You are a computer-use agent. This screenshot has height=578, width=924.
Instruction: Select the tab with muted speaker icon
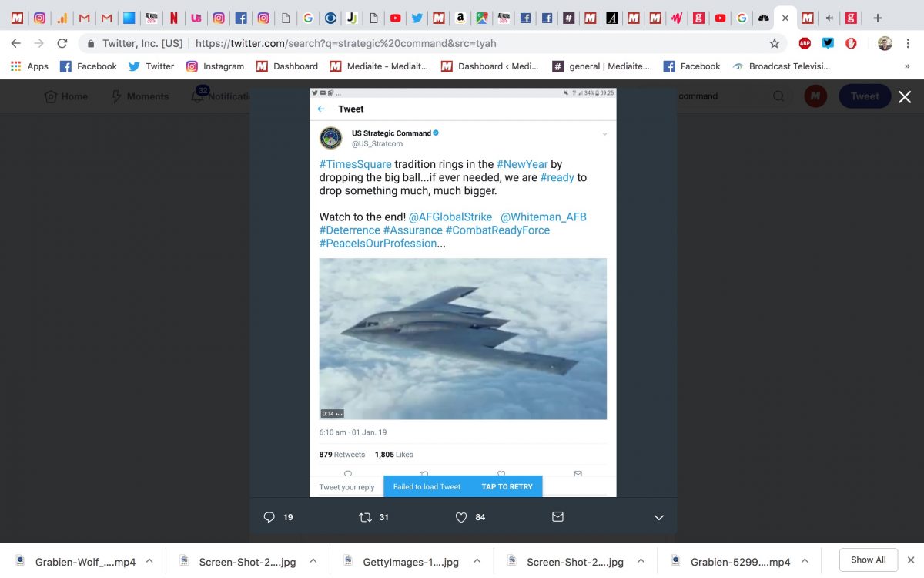click(x=829, y=18)
